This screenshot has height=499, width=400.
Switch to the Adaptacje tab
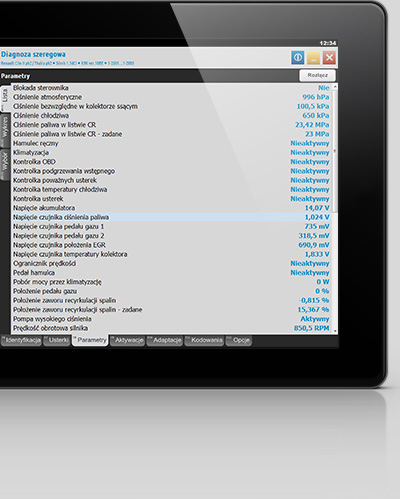coord(165,340)
